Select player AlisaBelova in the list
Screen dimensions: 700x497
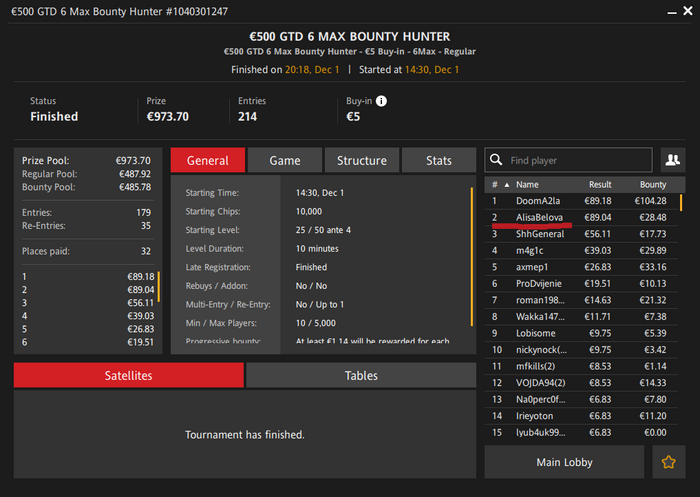[581, 217]
